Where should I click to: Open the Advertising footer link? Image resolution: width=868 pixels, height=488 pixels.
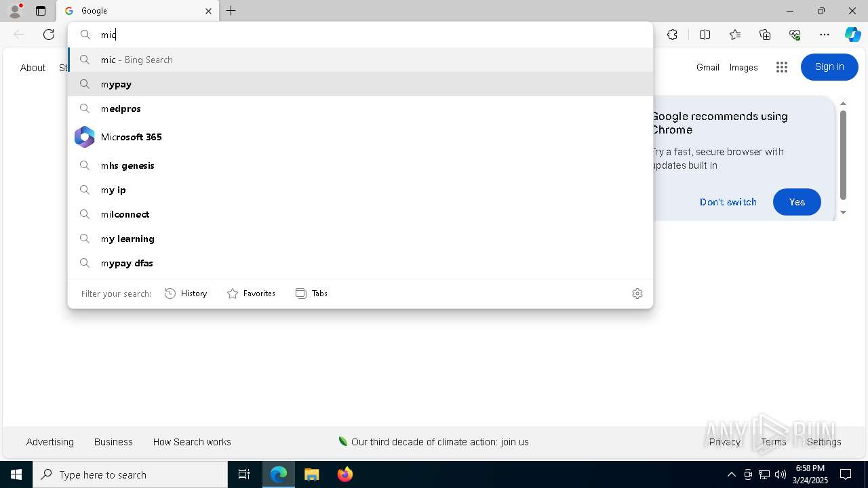tap(50, 442)
